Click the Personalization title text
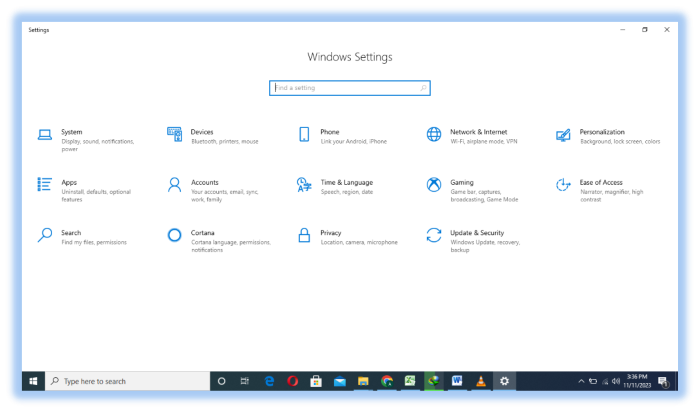The image size is (700, 412). 602,132
